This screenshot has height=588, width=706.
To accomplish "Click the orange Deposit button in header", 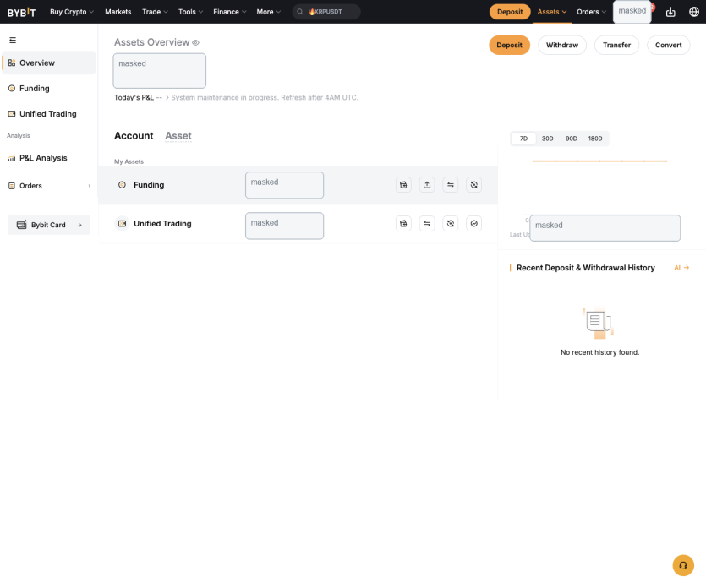I will [510, 12].
